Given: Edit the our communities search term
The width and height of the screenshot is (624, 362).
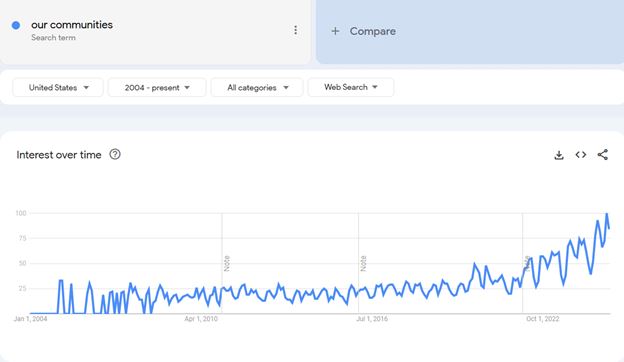Looking at the screenshot, I should point(72,25).
